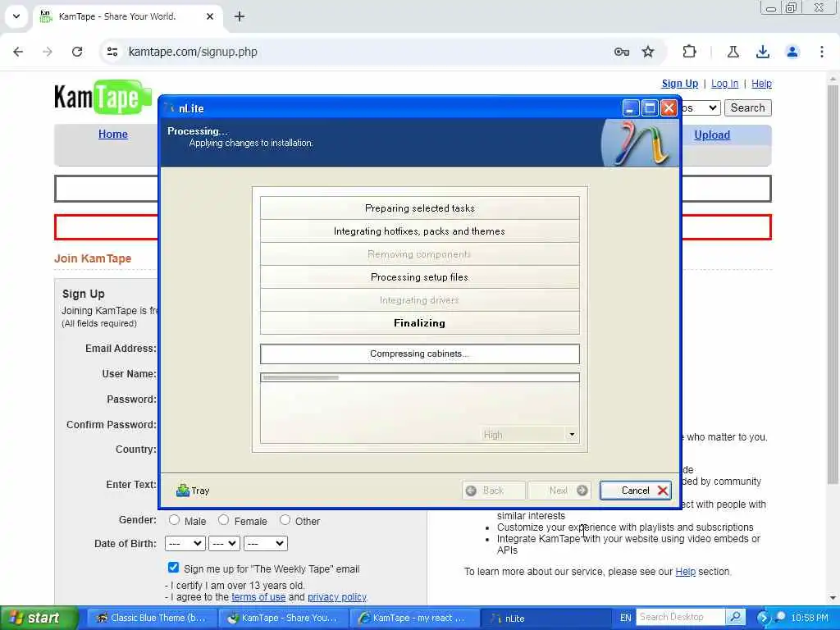Open the privacy policy link
Image resolution: width=840 pixels, height=630 pixels.
pos(337,597)
